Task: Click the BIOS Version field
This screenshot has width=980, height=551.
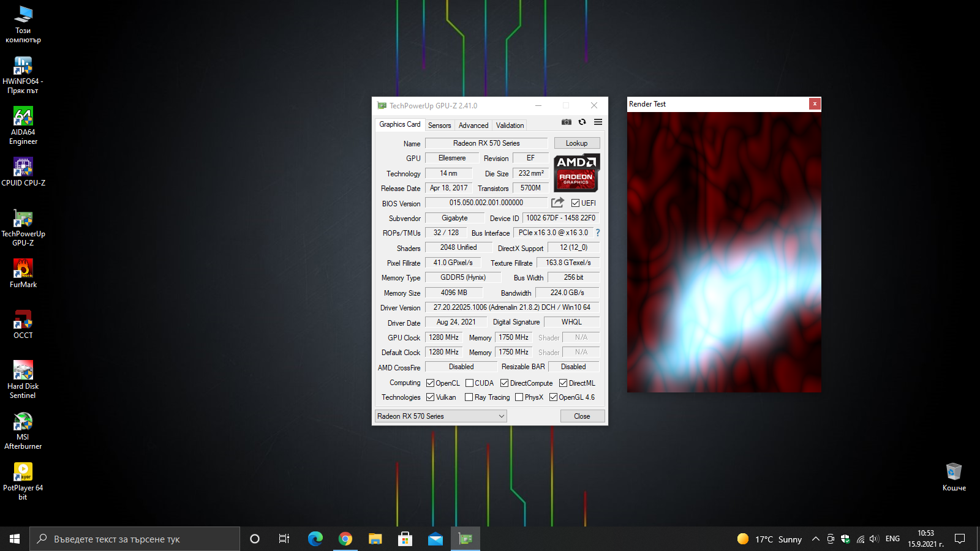Action: pos(486,203)
